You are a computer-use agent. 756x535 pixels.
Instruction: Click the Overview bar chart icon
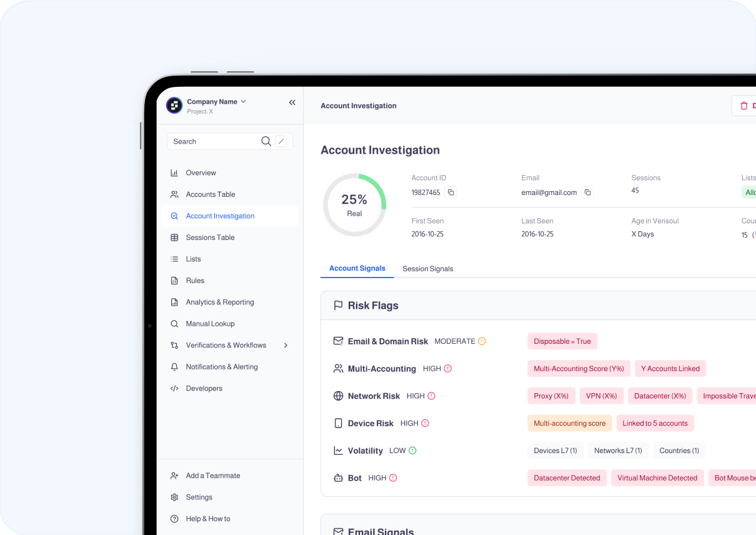pos(174,173)
